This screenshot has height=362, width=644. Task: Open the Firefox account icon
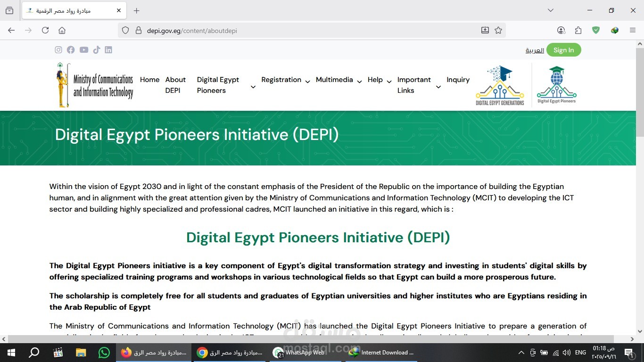pyautogui.click(x=561, y=30)
